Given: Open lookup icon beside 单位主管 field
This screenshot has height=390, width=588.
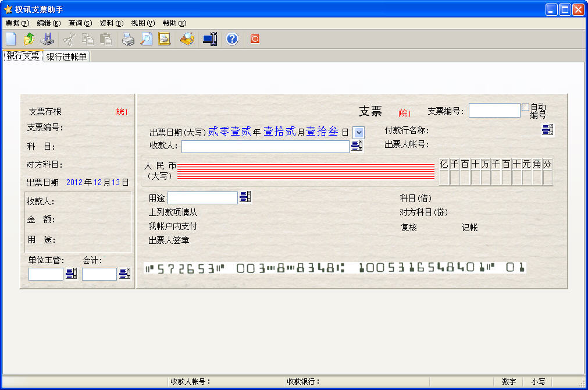Looking at the screenshot, I should click(x=72, y=273).
